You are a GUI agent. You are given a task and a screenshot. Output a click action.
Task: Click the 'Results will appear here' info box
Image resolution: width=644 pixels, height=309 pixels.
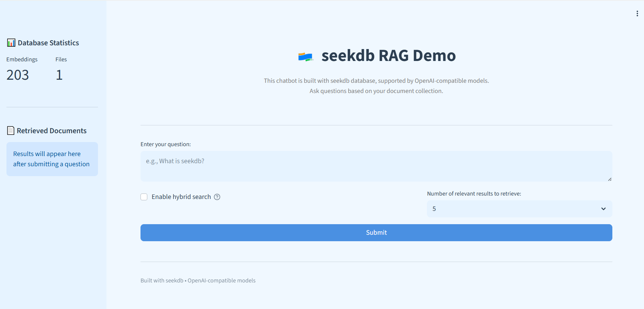tap(52, 159)
